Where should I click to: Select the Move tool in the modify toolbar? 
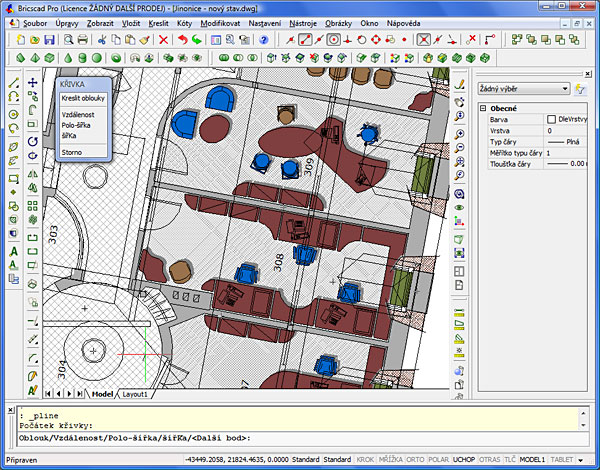(33, 82)
